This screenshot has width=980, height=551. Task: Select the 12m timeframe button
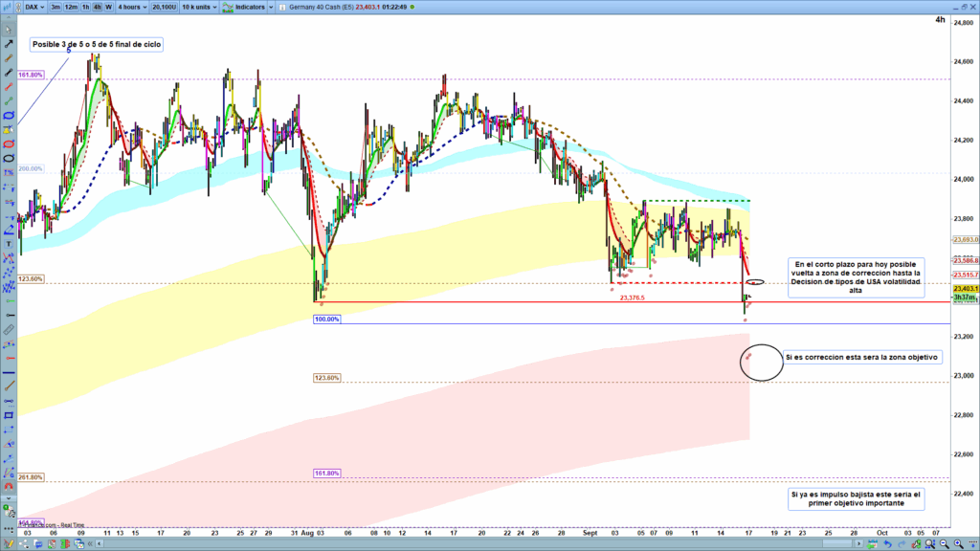pyautogui.click(x=72, y=7)
